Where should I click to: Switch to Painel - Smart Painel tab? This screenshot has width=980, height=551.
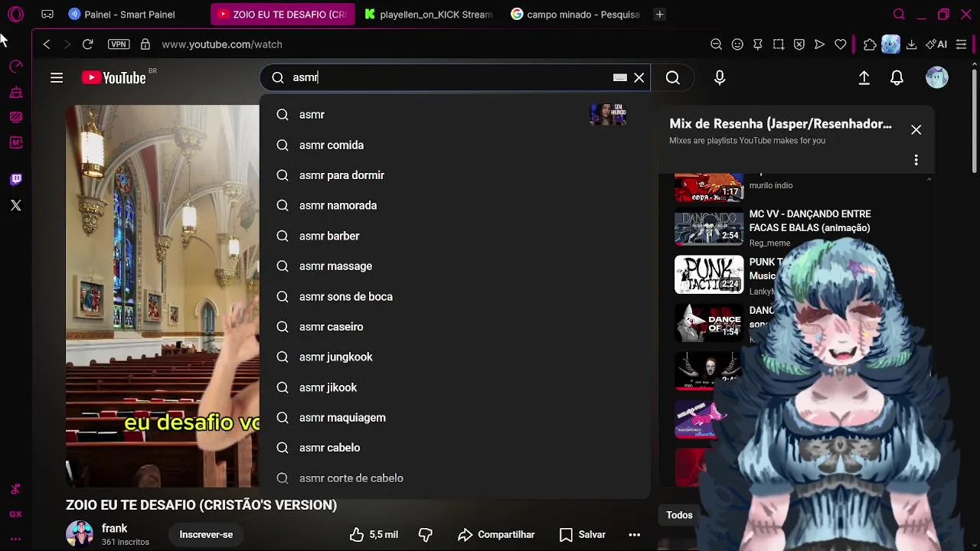pyautogui.click(x=132, y=14)
